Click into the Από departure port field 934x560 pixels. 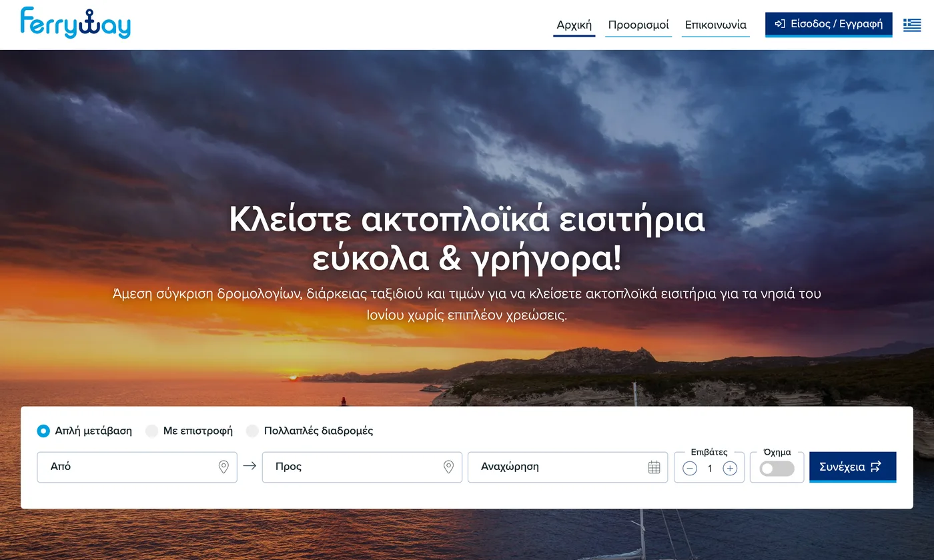[x=137, y=467]
